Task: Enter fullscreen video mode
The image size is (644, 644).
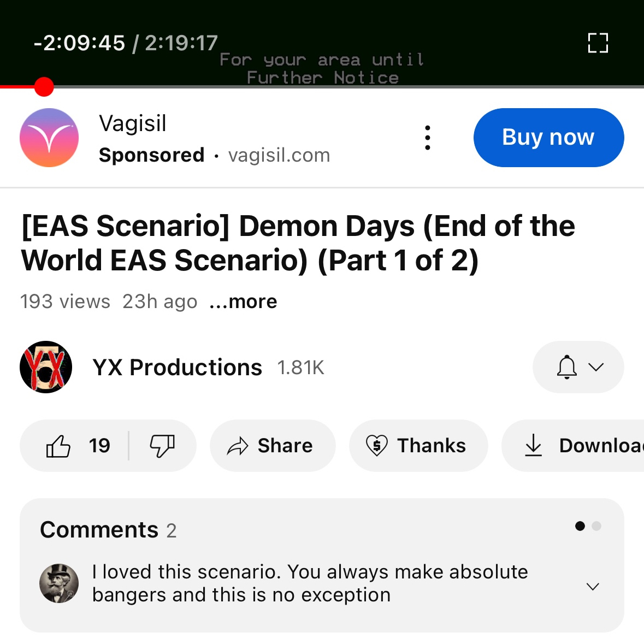Action: (x=598, y=43)
